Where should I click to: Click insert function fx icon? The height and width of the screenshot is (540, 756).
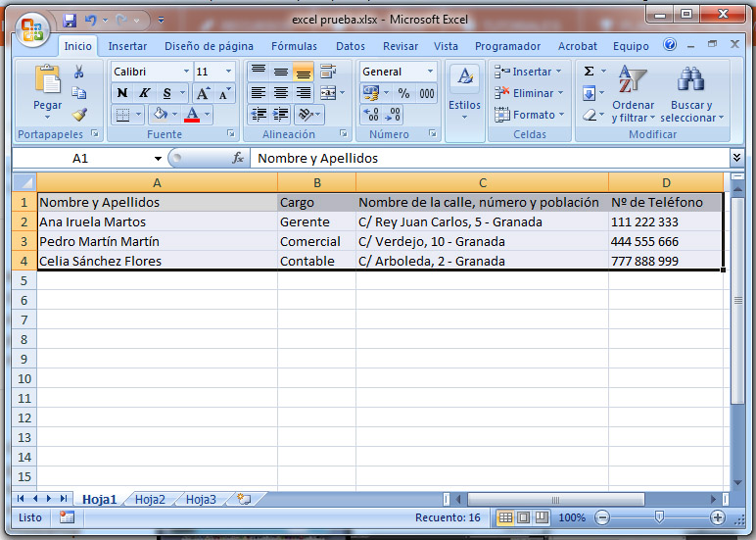[x=237, y=158]
